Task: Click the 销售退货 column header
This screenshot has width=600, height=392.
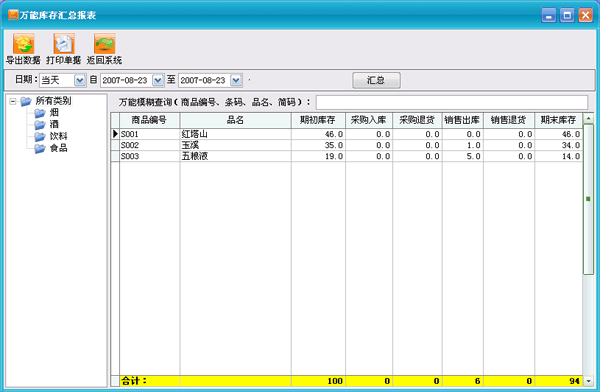Action: [509, 120]
